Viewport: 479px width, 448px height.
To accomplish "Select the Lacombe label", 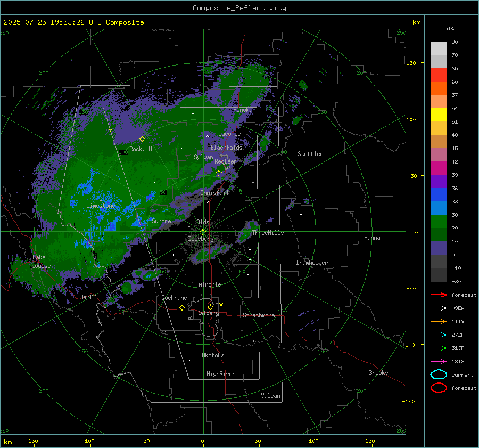I will pyautogui.click(x=229, y=134).
